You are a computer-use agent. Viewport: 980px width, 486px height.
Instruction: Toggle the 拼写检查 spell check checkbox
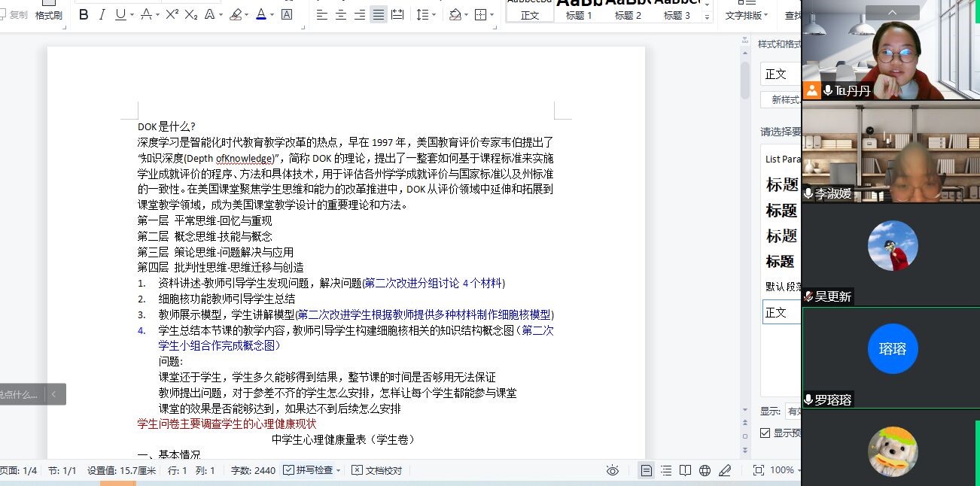click(289, 470)
